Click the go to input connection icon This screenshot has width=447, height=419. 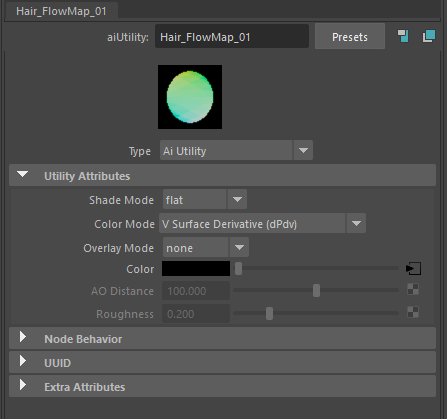[403, 36]
